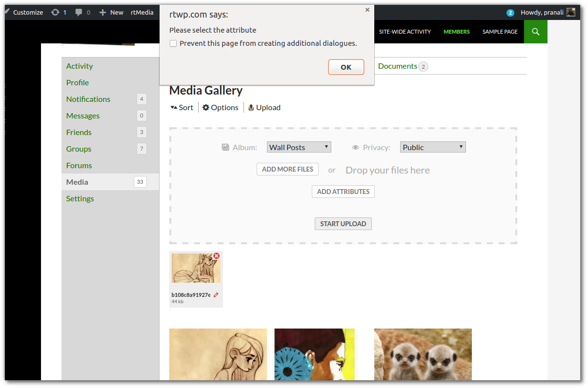
Task: Expand the Privacy Public dropdown
Action: (433, 147)
